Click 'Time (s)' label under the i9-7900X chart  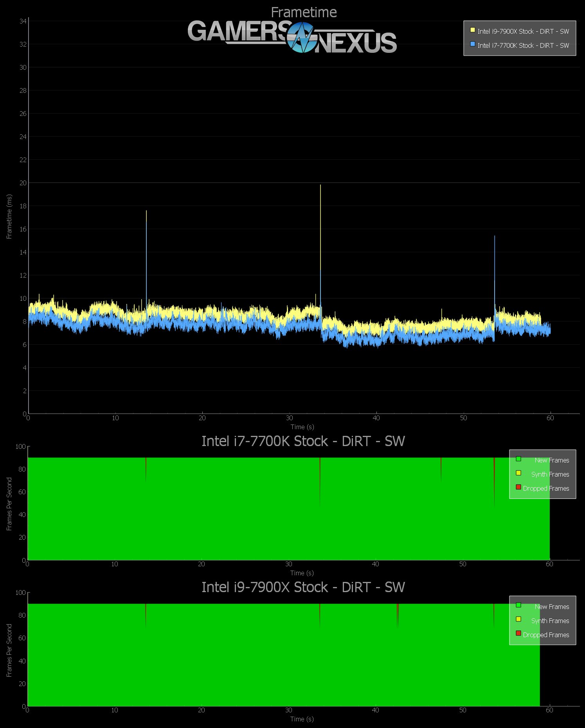[302, 719]
